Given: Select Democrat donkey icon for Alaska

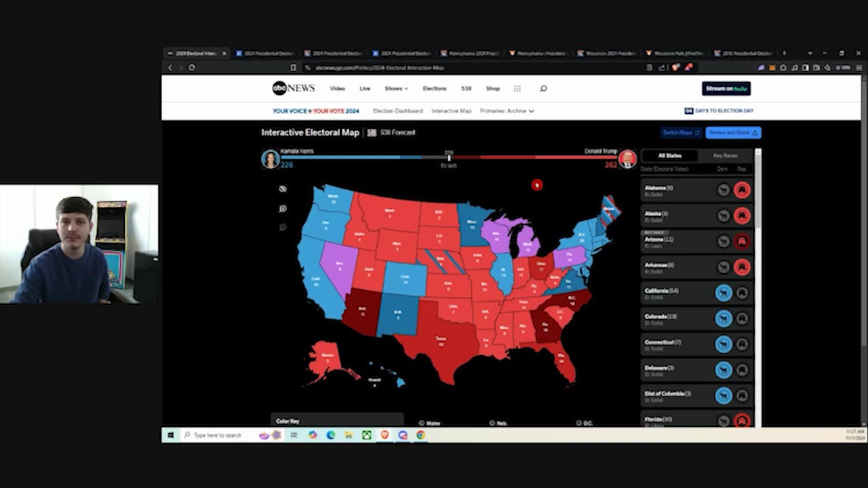Looking at the screenshot, I should (x=724, y=216).
